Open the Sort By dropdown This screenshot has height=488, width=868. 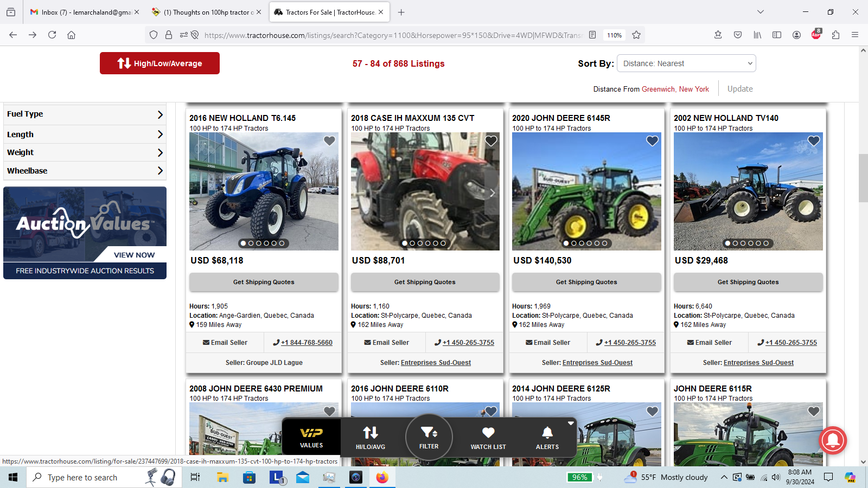686,63
